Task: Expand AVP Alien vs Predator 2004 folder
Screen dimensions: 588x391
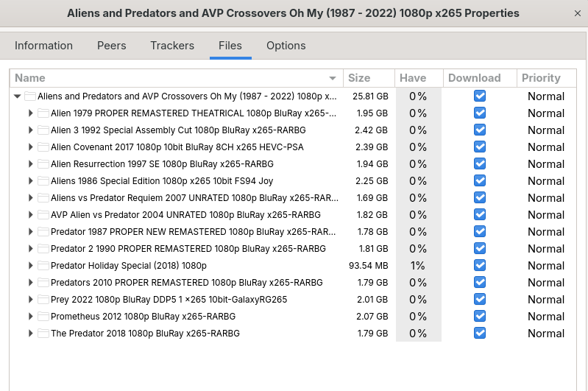Action: pyautogui.click(x=31, y=215)
